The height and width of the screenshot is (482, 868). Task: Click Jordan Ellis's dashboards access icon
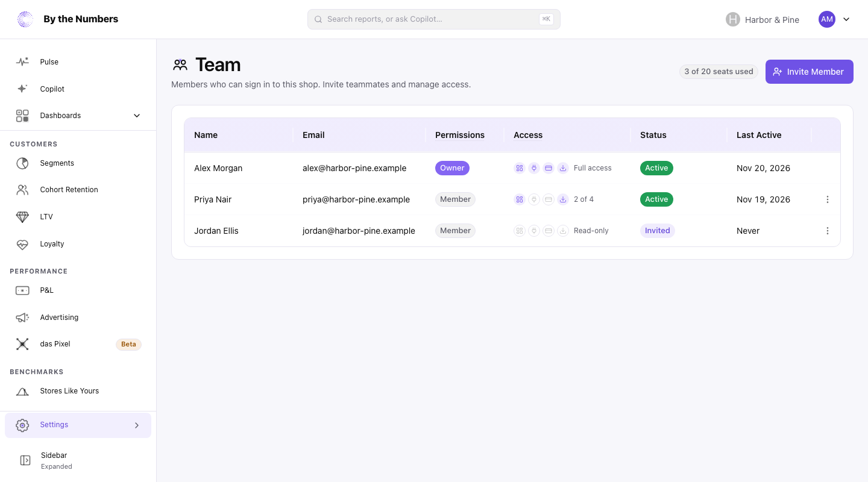coord(520,231)
